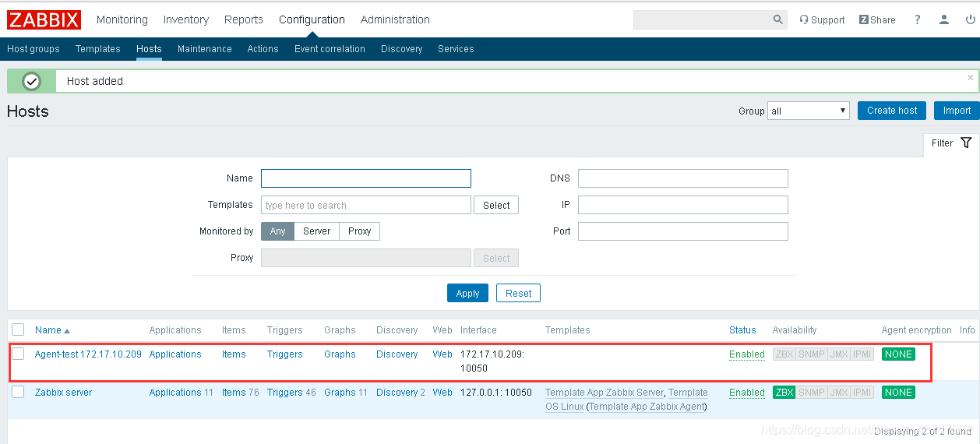Click the search magnifier icon
980x444 pixels.
point(777,19)
